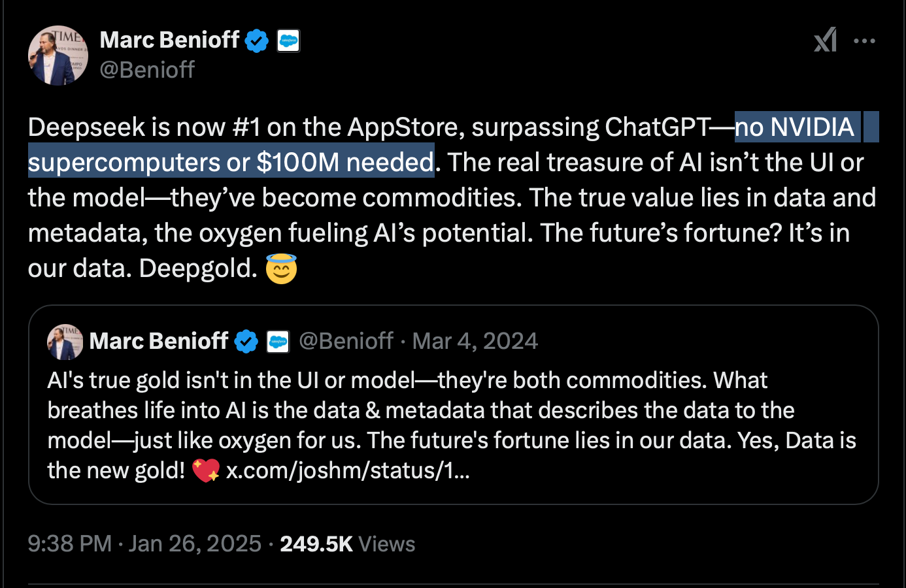The image size is (906, 588).
Task: Click the @Benioff handle in the quoted post
Action: (x=346, y=341)
